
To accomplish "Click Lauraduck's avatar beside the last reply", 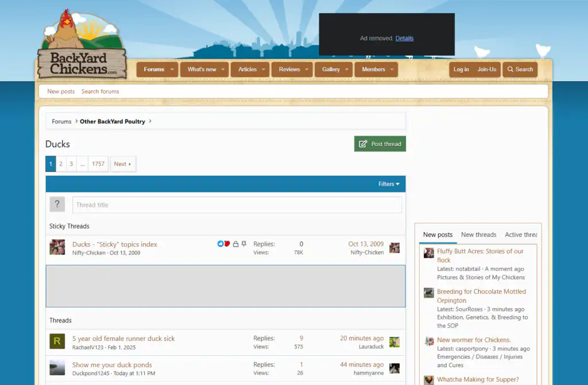I will click(394, 342).
